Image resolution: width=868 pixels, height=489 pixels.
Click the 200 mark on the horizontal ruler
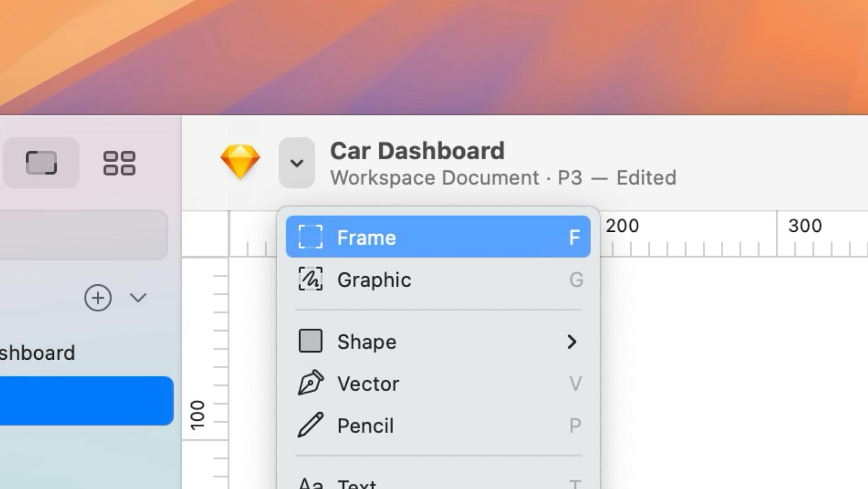[623, 226]
